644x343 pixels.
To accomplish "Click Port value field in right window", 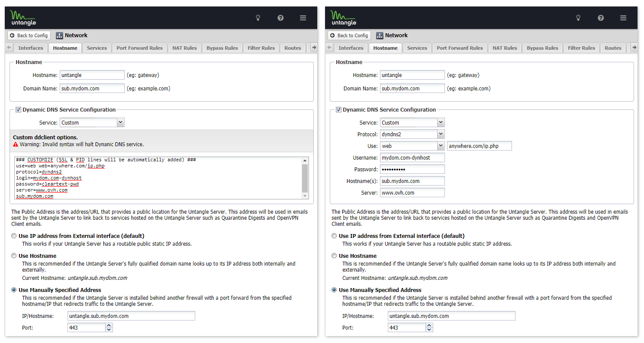I will point(407,328).
